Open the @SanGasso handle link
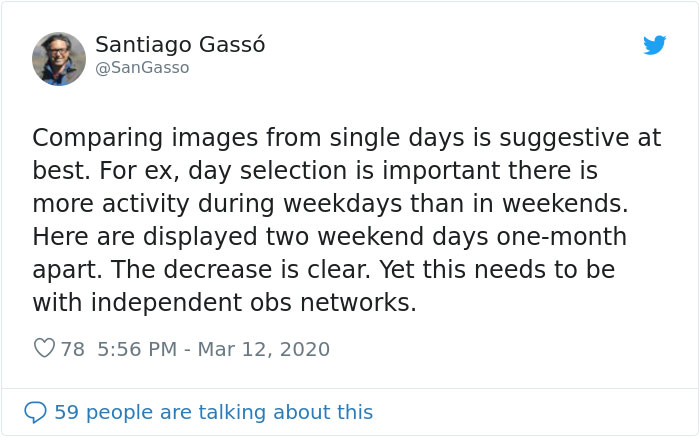The image size is (700, 437). 142,68
